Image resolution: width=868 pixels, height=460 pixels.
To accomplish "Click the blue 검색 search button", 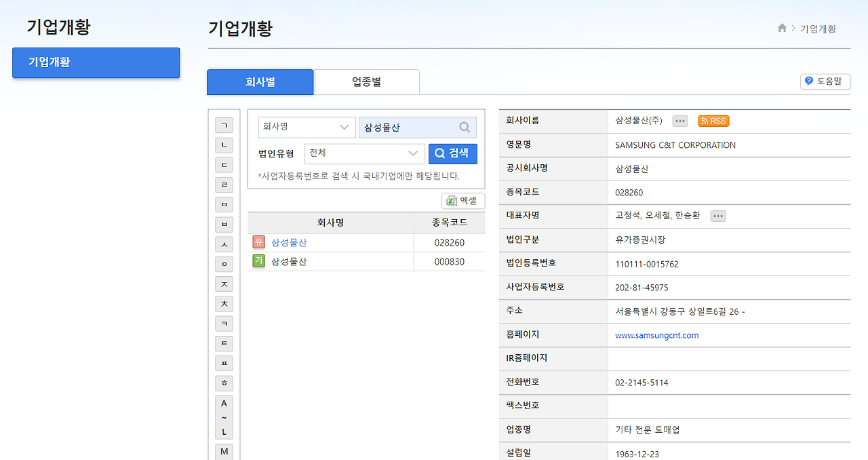I will click(453, 153).
